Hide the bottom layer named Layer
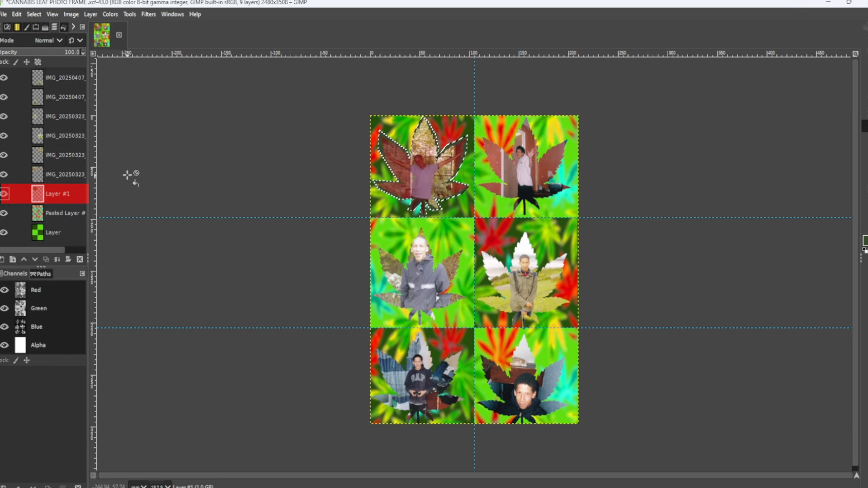 tap(4, 233)
